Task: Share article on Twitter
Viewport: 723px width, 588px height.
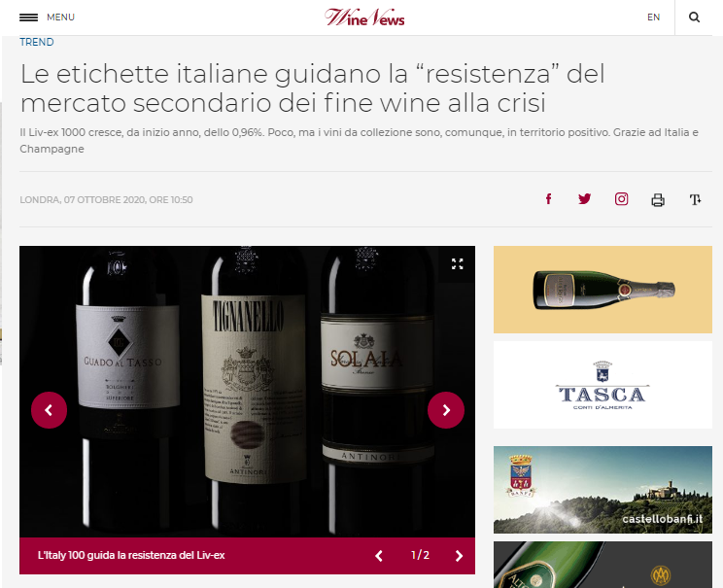Action: pos(585,199)
